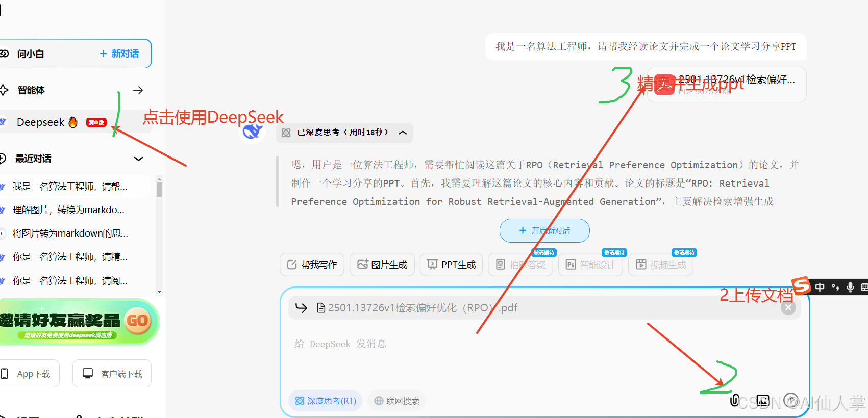The width and height of the screenshot is (868, 418).
Task: Toggle 深度思考(R1) deep thinking mode
Action: [x=326, y=401]
